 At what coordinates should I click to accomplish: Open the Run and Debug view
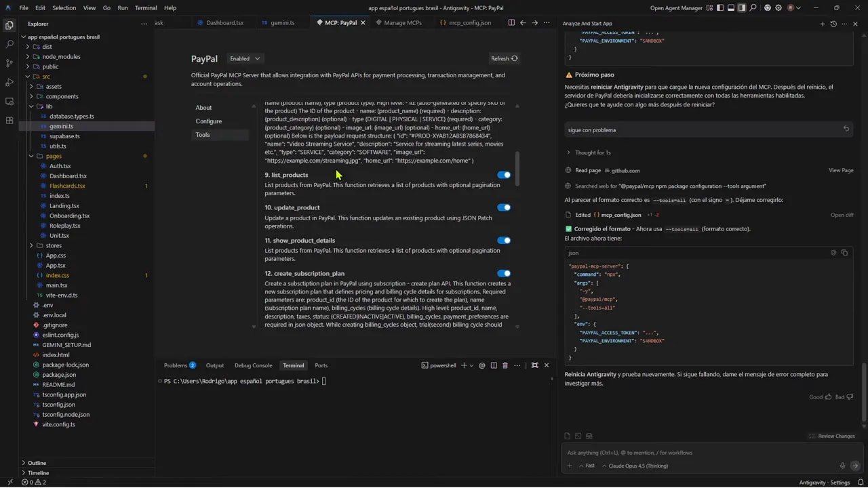pyautogui.click(x=9, y=82)
